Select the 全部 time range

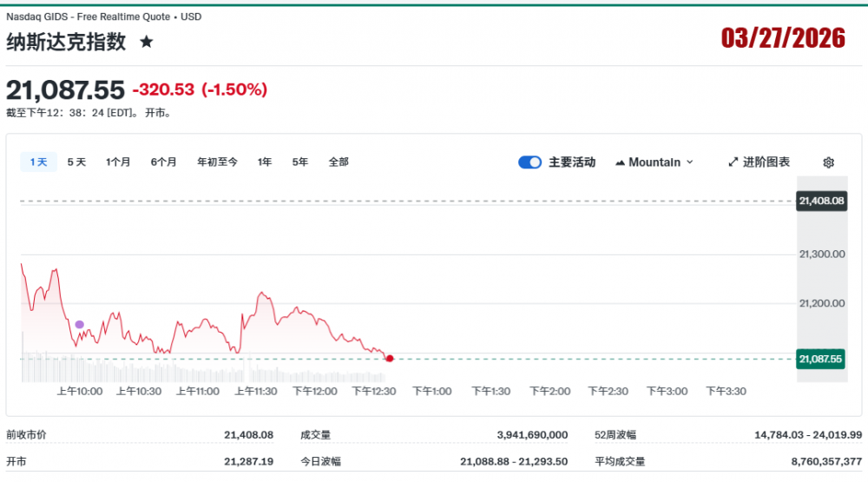pos(339,162)
